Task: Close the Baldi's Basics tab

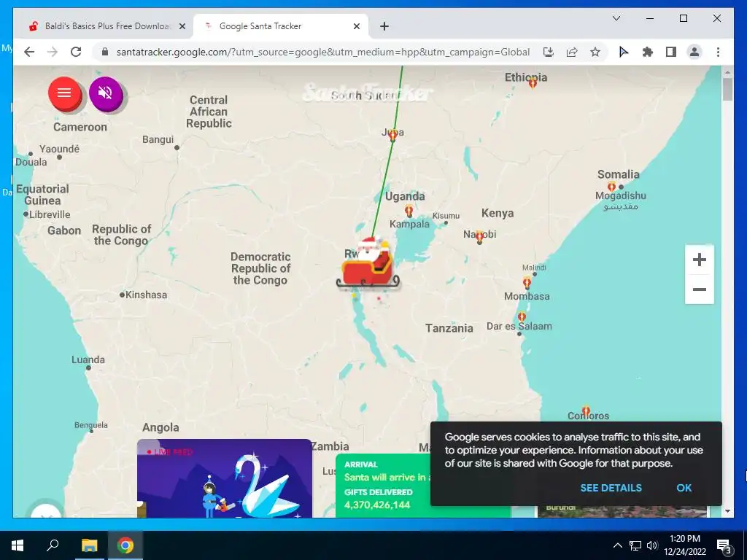Action: tap(182, 27)
